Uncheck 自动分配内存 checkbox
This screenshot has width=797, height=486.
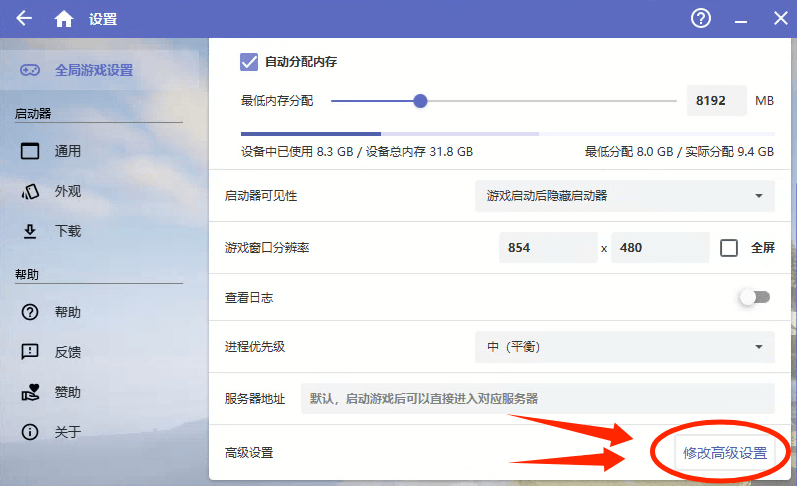pyautogui.click(x=249, y=62)
